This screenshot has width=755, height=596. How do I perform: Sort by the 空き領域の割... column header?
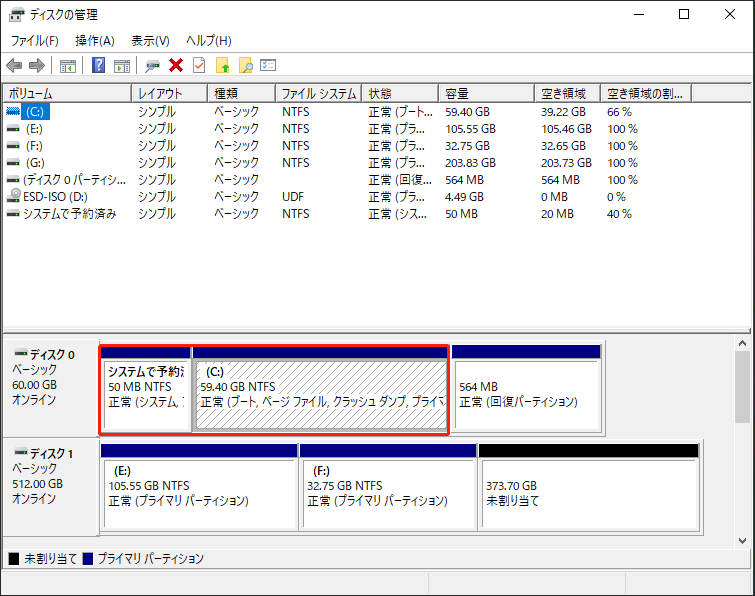(646, 93)
